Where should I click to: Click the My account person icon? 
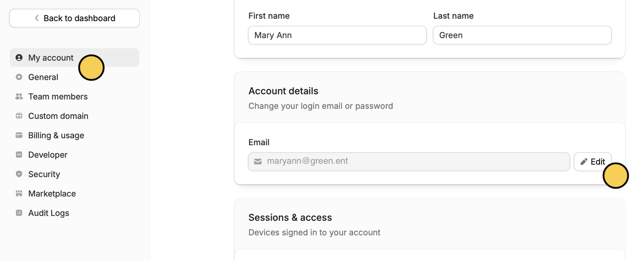click(19, 58)
